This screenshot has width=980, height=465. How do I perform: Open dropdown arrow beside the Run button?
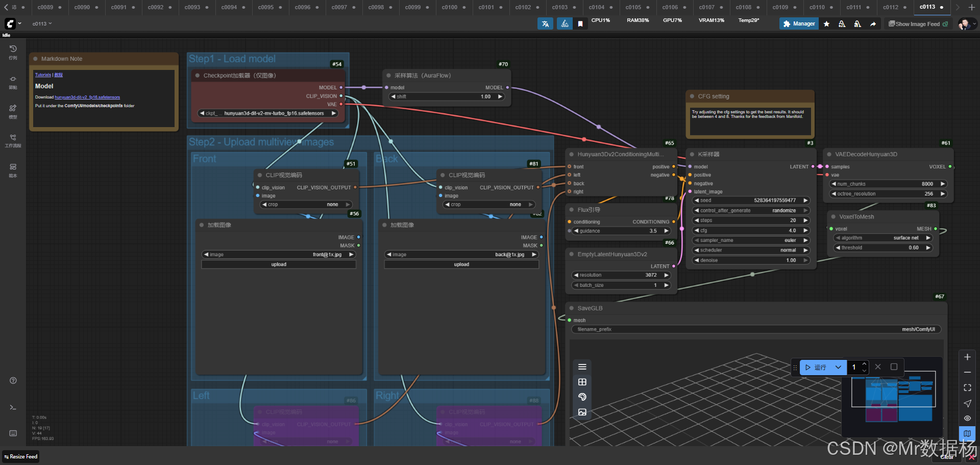[838, 367]
